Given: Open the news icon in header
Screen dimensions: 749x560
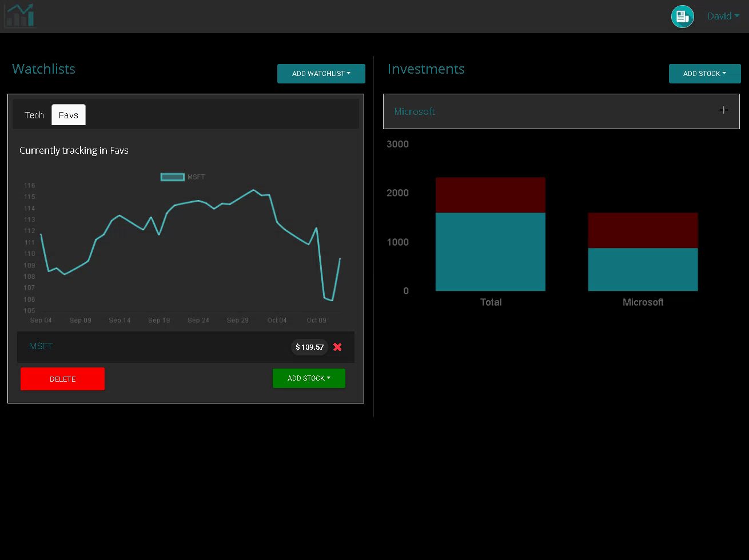Looking at the screenshot, I should pos(682,17).
